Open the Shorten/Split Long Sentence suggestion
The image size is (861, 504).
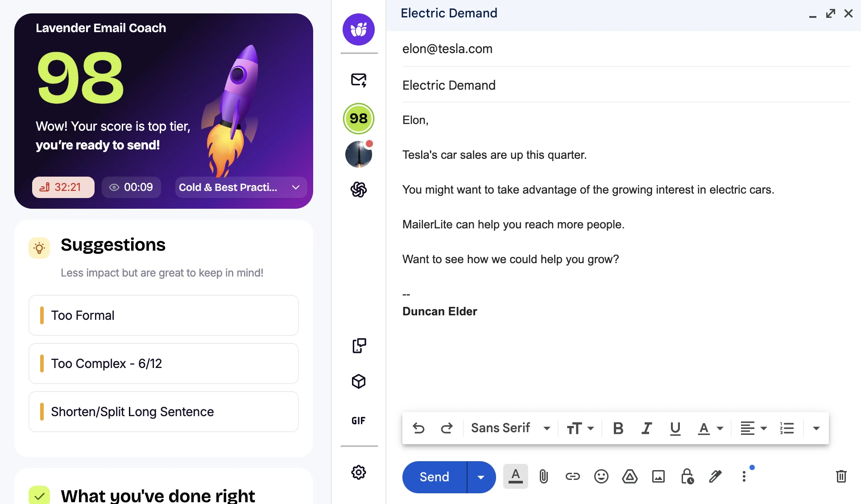(x=164, y=412)
